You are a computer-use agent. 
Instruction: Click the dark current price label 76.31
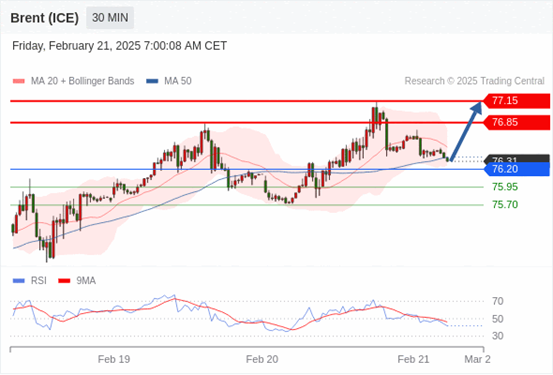[516, 159]
